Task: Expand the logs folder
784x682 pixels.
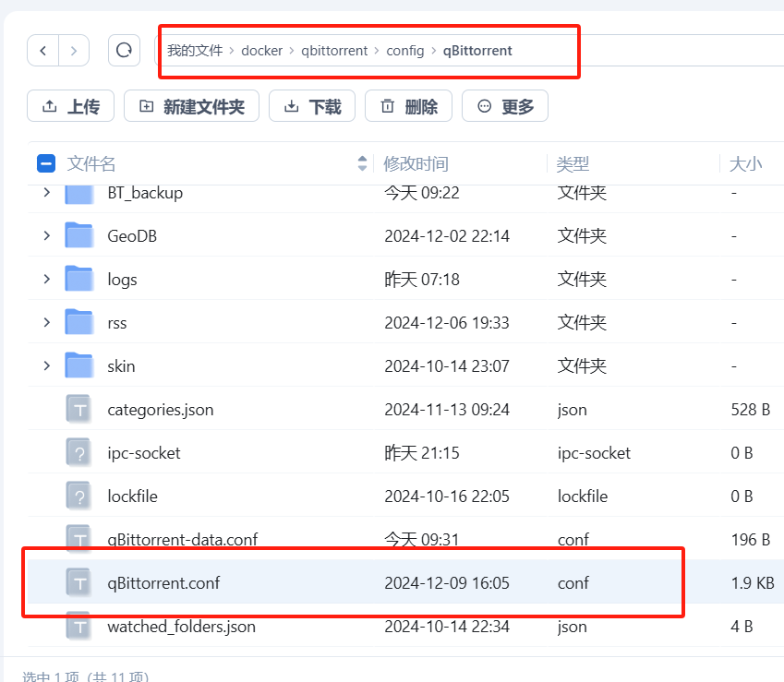Action: (47, 279)
